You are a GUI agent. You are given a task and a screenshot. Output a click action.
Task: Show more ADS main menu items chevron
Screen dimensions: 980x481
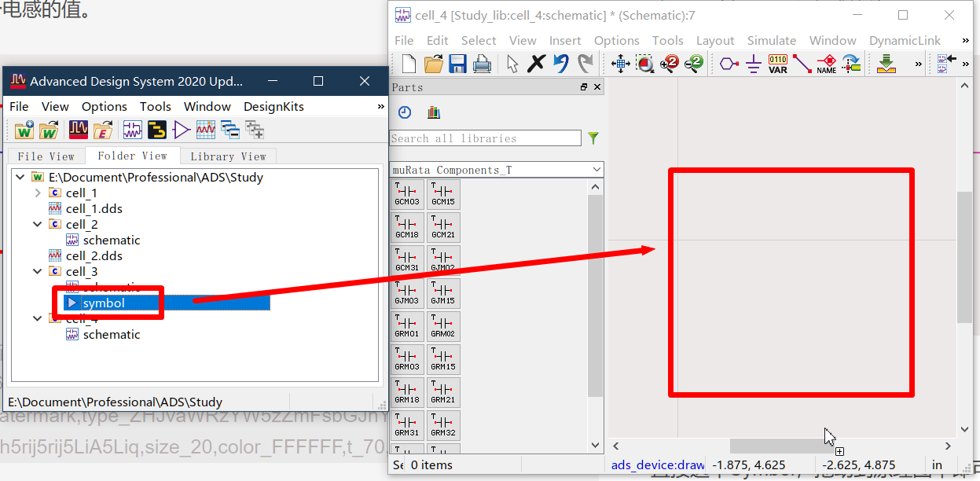(x=381, y=106)
